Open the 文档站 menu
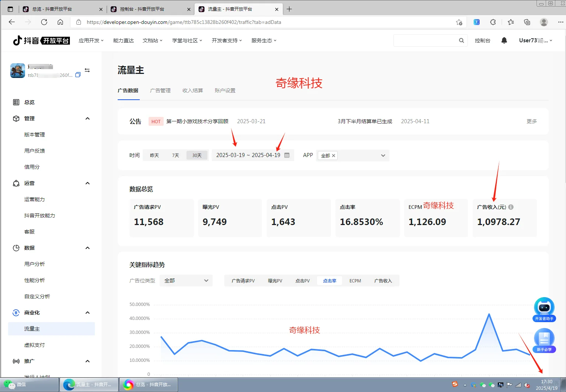 click(150, 40)
